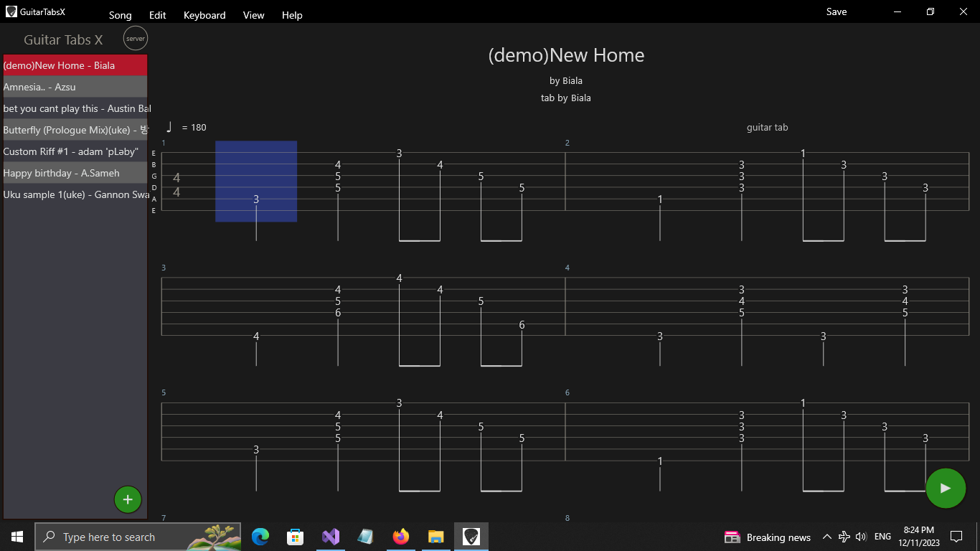This screenshot has width=980, height=551.
Task: Expand hidden system tray icons
Action: click(x=827, y=536)
